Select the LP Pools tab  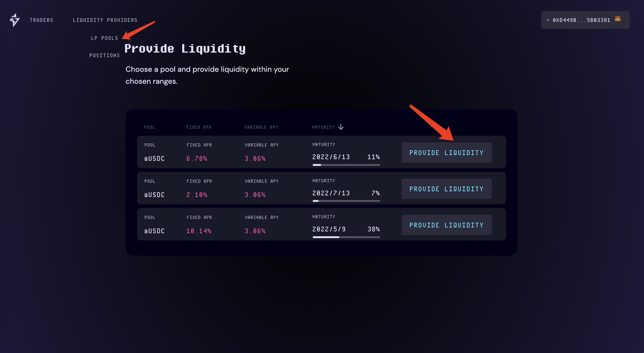pos(104,38)
